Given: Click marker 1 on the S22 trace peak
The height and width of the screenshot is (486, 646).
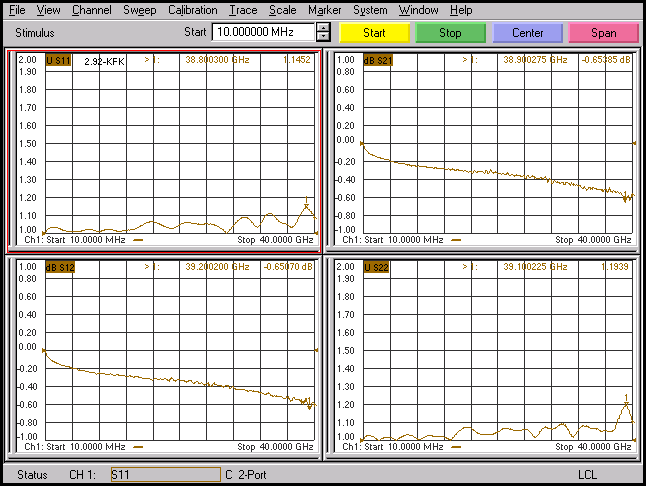Looking at the screenshot, I should tap(627, 402).
